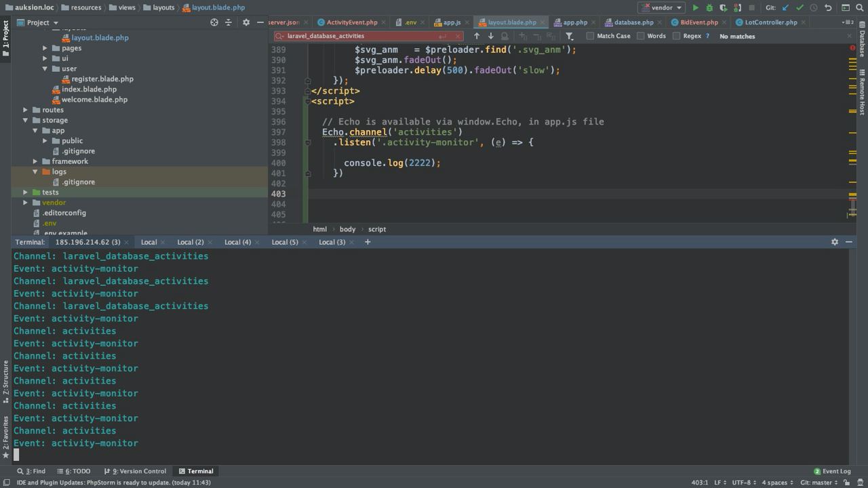Expand the routes folder
Screen dimensions: 868x488
pos(26,110)
